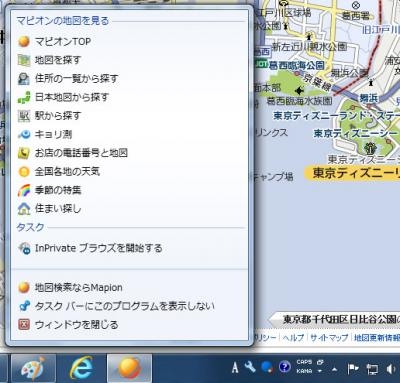This screenshot has width=400, height=383.
Task: Open 全国各地の天気 weather entry
Action: coord(130,172)
